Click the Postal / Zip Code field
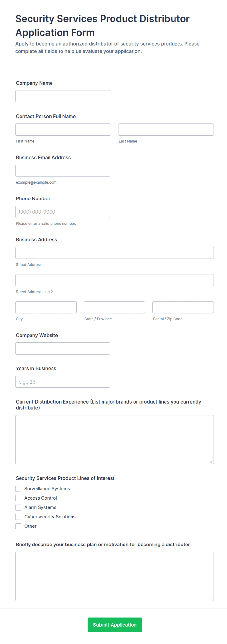The image size is (227, 644). [x=183, y=307]
